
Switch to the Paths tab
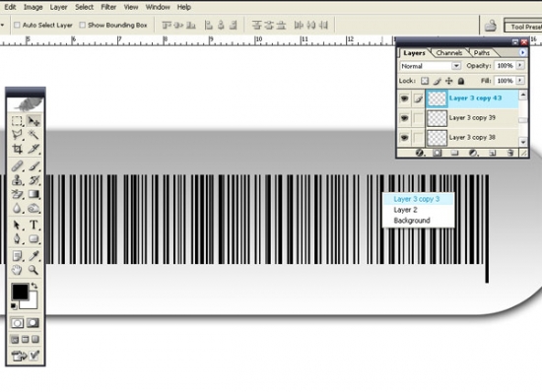[x=482, y=53]
